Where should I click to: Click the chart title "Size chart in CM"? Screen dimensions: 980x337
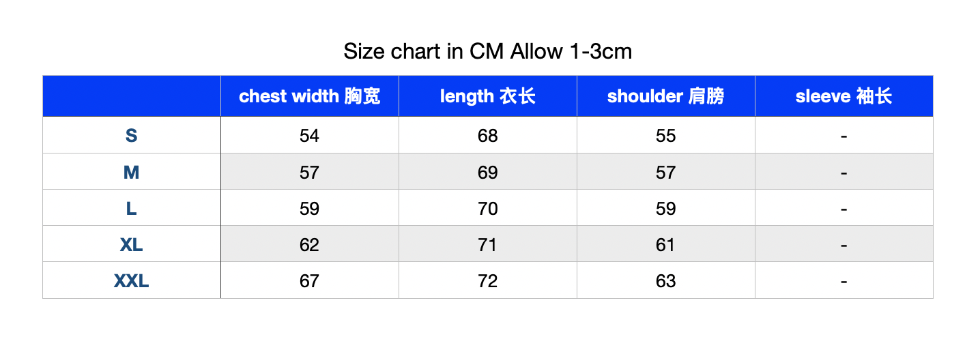click(424, 51)
